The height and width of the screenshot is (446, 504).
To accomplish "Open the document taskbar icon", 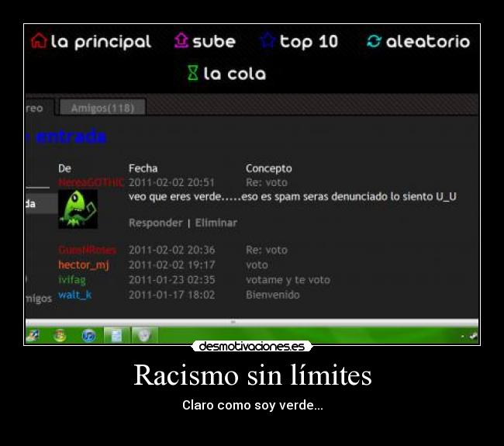I will click(116, 336).
